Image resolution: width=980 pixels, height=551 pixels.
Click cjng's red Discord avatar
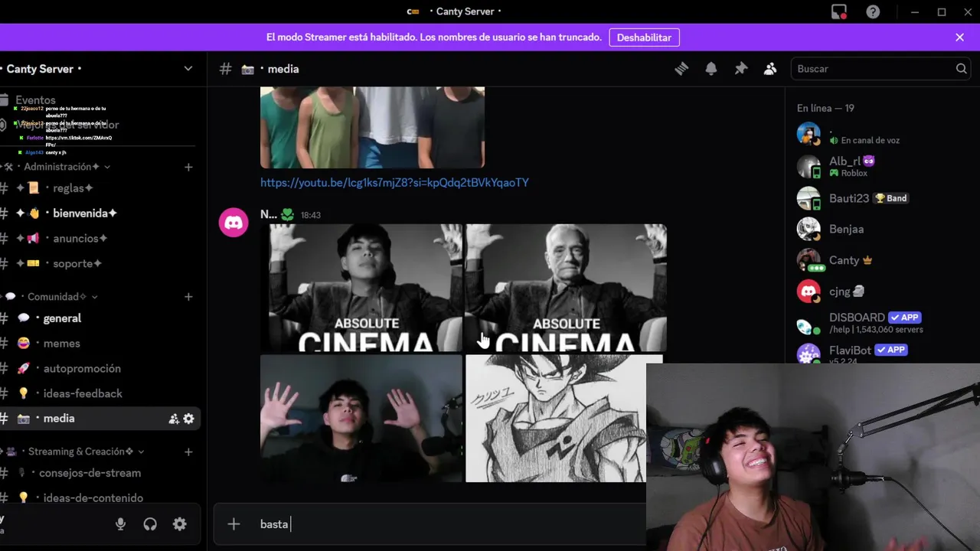click(x=808, y=292)
